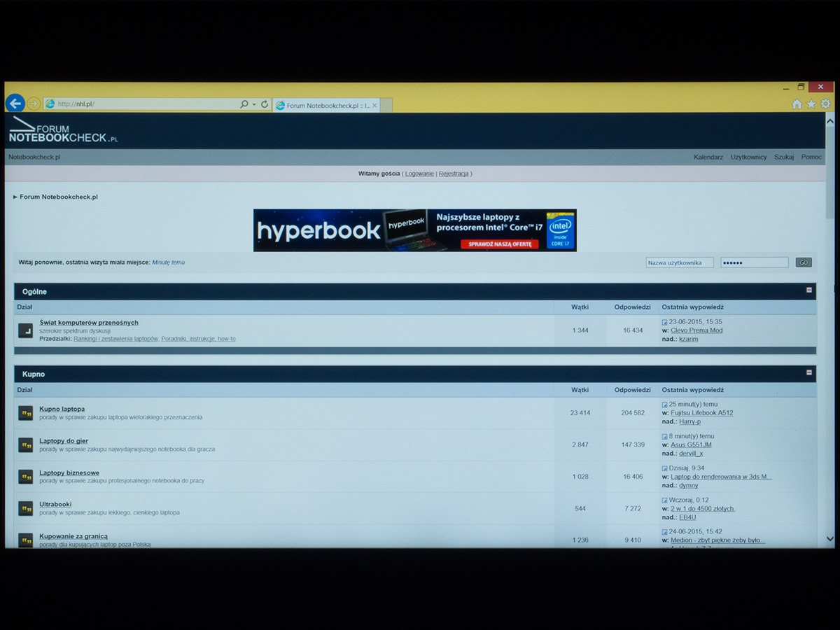Go to last post icon dated 24-06-2015, 15:42
This screenshot has height=630, width=840.
pos(665,532)
